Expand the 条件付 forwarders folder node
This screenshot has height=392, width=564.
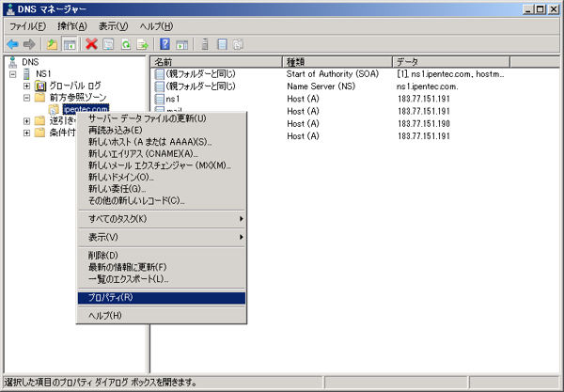[x=26, y=133]
